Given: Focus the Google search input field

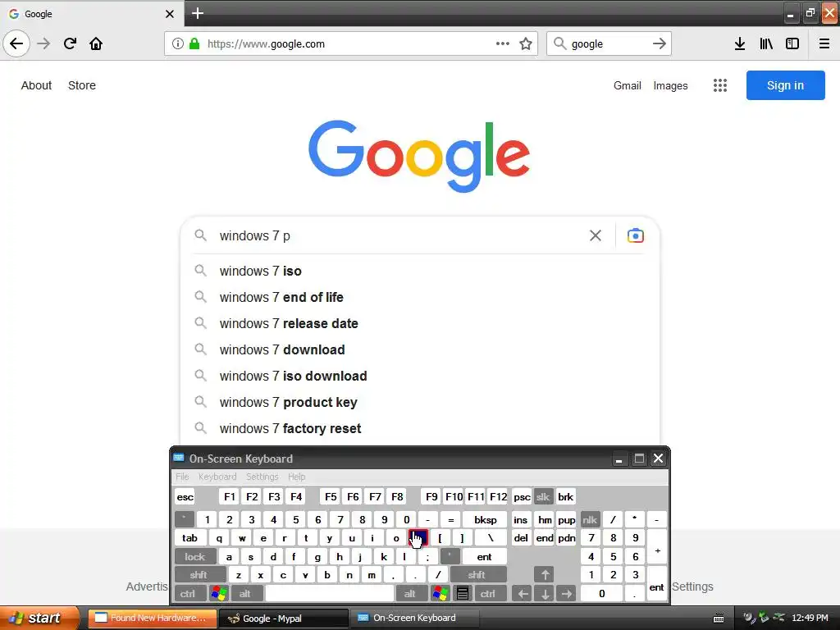Looking at the screenshot, I should 399,235.
